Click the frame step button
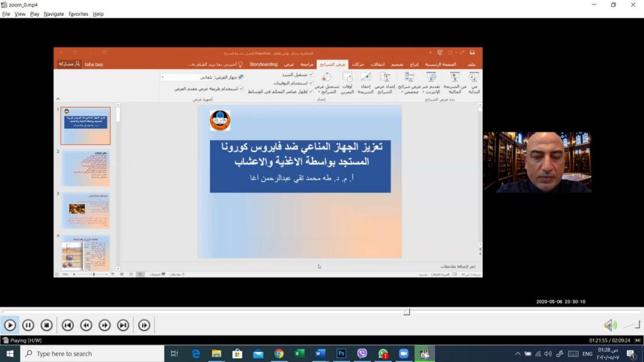644x362 pixels. point(145,325)
